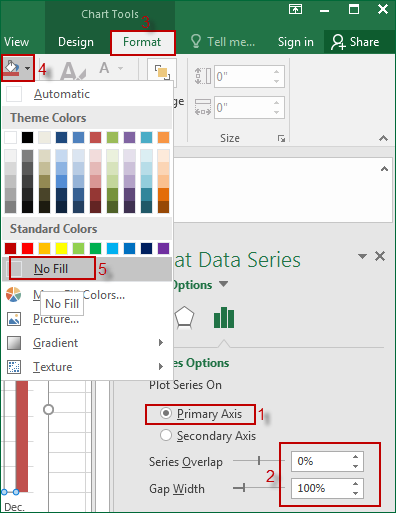Click the Series Overlap 0% value box
Screen dimensions: 396x513
tap(327, 461)
